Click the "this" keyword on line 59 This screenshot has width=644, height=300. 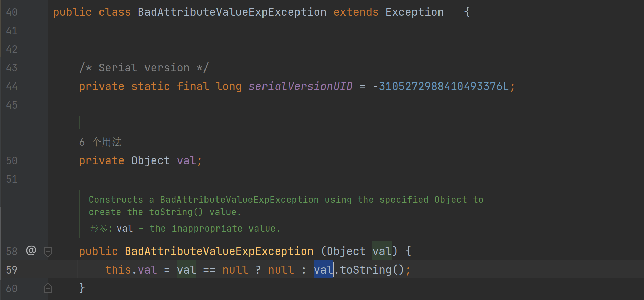pyautogui.click(x=118, y=270)
